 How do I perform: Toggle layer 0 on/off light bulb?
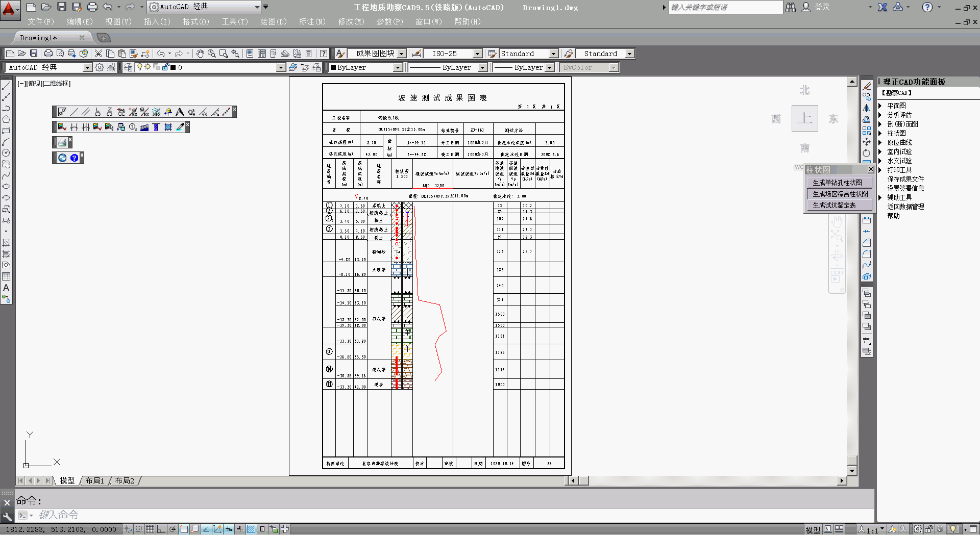coord(140,67)
